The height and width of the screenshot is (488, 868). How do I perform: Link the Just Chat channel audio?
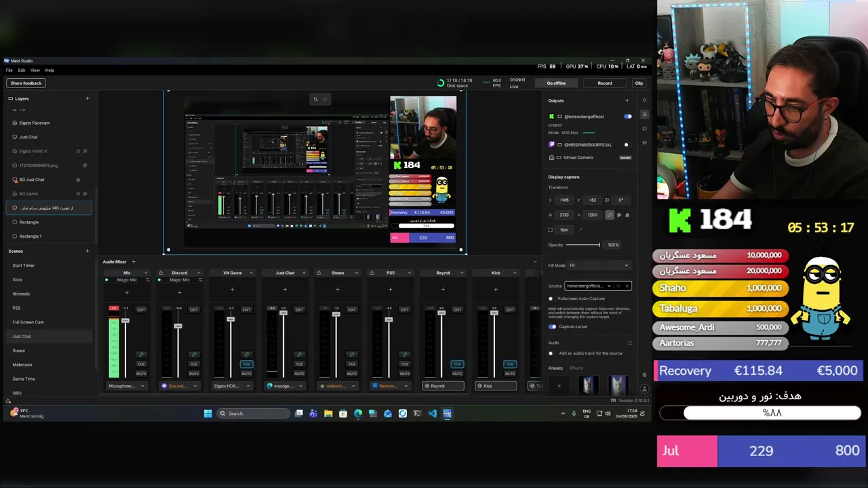[x=299, y=354]
